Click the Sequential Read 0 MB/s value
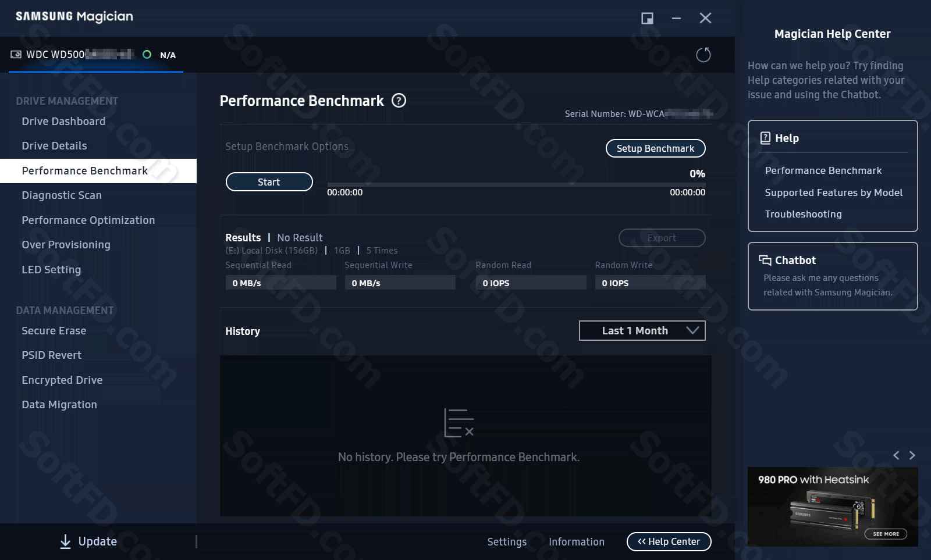 click(x=280, y=283)
